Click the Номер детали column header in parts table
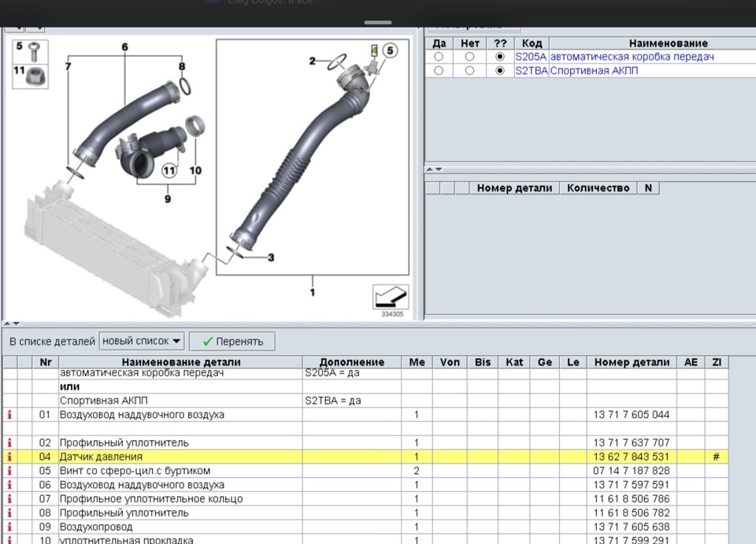756x544 pixels. 631,362
